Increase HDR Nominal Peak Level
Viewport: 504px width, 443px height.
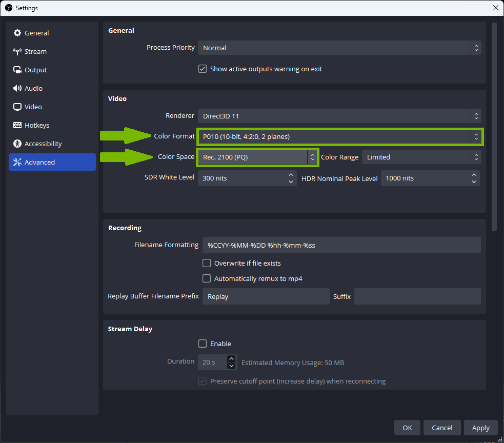(x=474, y=174)
